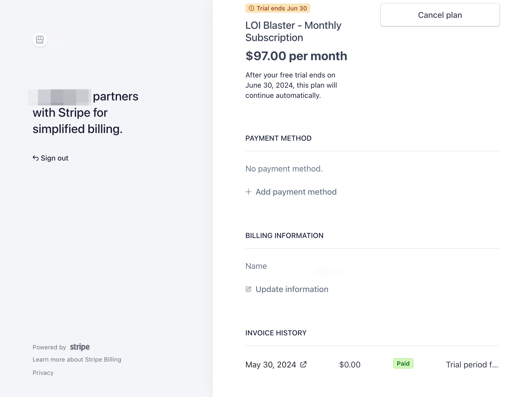This screenshot has height=397, width=532.
Task: Click the $0.00 invoice amount
Action: pos(350,365)
